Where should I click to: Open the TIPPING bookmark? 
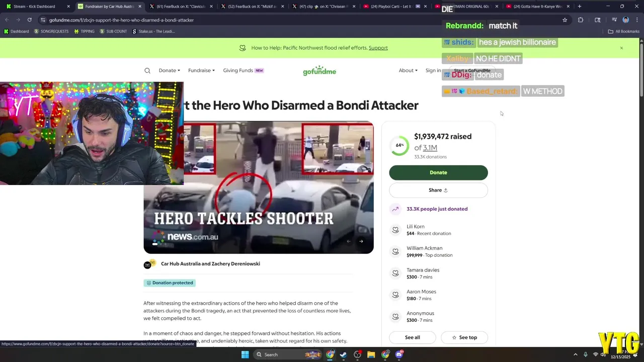coord(84,31)
